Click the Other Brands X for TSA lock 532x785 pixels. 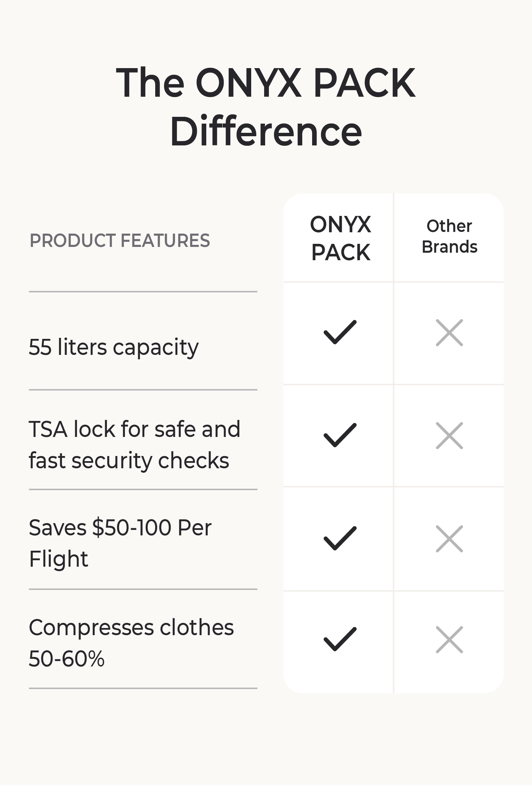coord(449,436)
